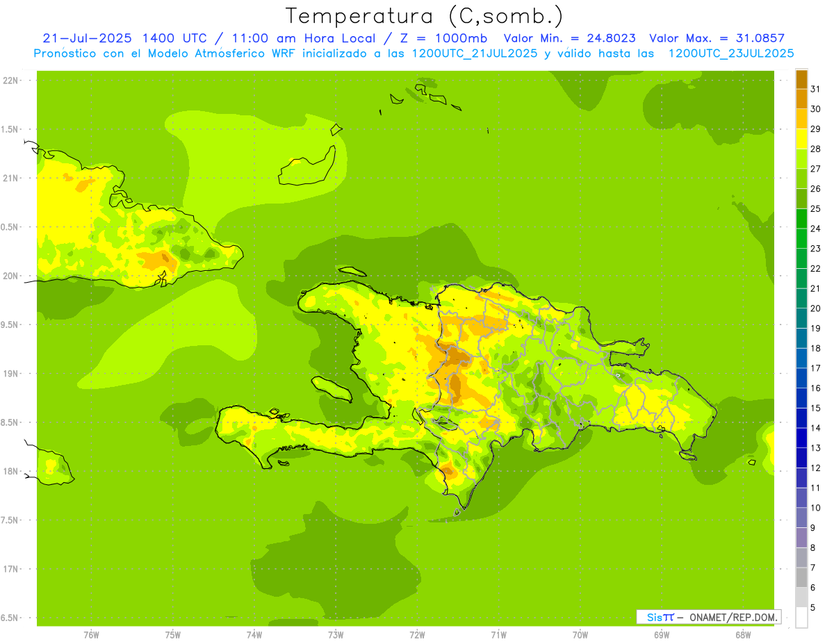Image resolution: width=834 pixels, height=644 pixels.
Task: Click the '19N' latitude axis label
Action: pos(10,374)
